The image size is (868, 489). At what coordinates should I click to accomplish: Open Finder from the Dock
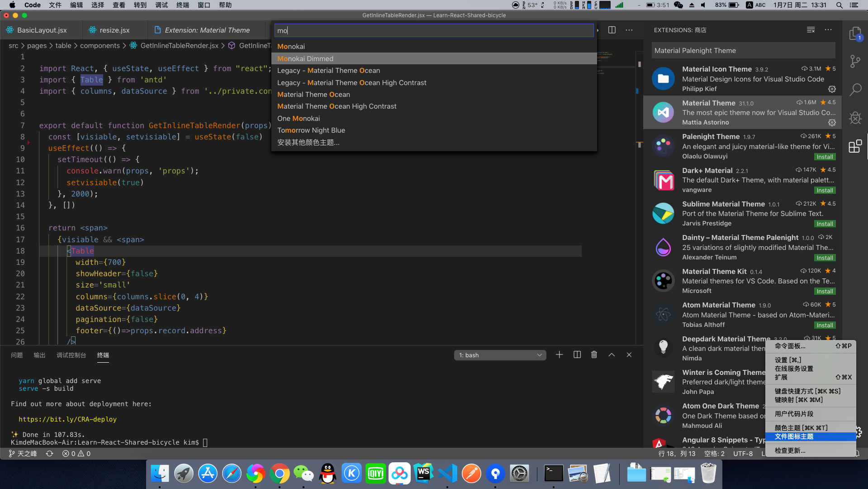click(160, 474)
